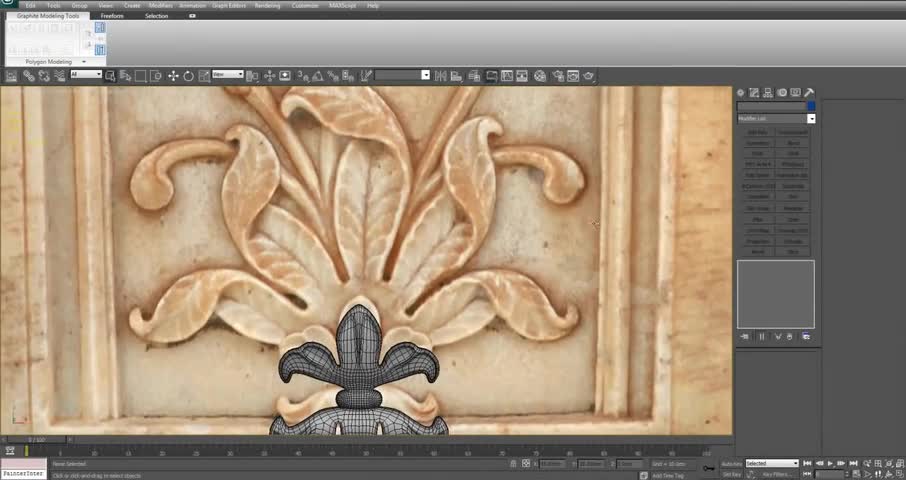Select the Move transform tool
The width and height of the screenshot is (906, 480).
tap(173, 76)
